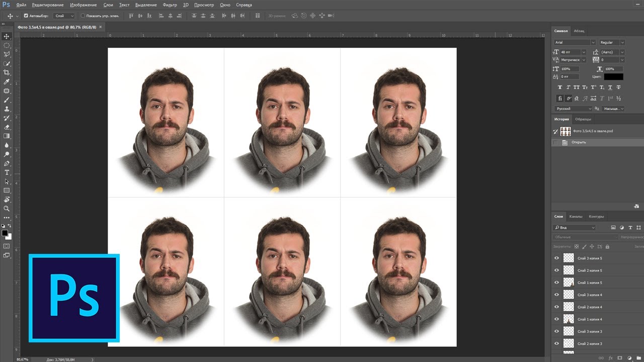Select the Eyedropper tool
The height and width of the screenshot is (362, 644).
pyautogui.click(x=7, y=82)
